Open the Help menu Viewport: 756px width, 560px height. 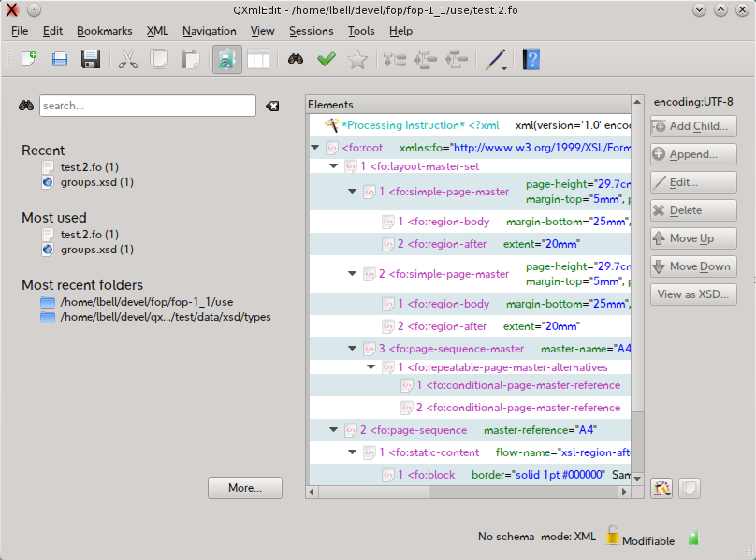pyautogui.click(x=400, y=31)
